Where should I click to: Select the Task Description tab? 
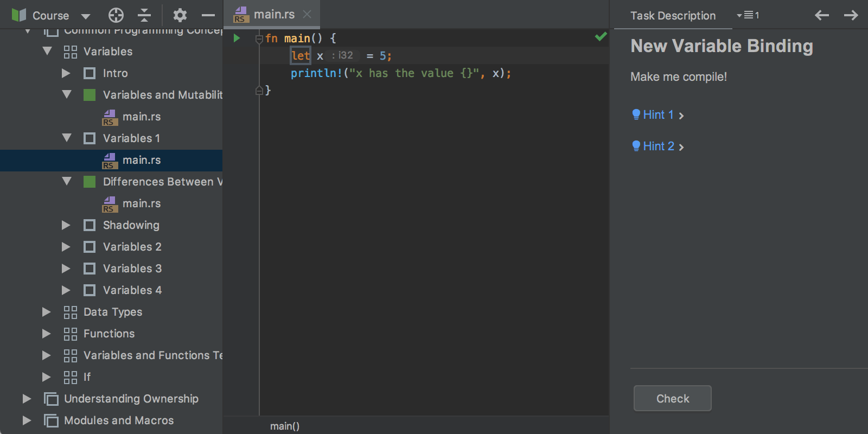(673, 16)
